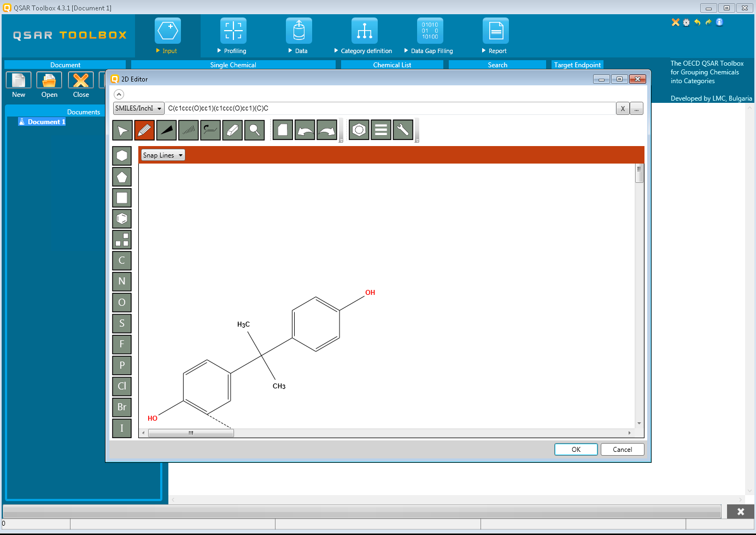The width and height of the screenshot is (756, 535).
Task: Click the Close document button
Action: click(x=81, y=85)
